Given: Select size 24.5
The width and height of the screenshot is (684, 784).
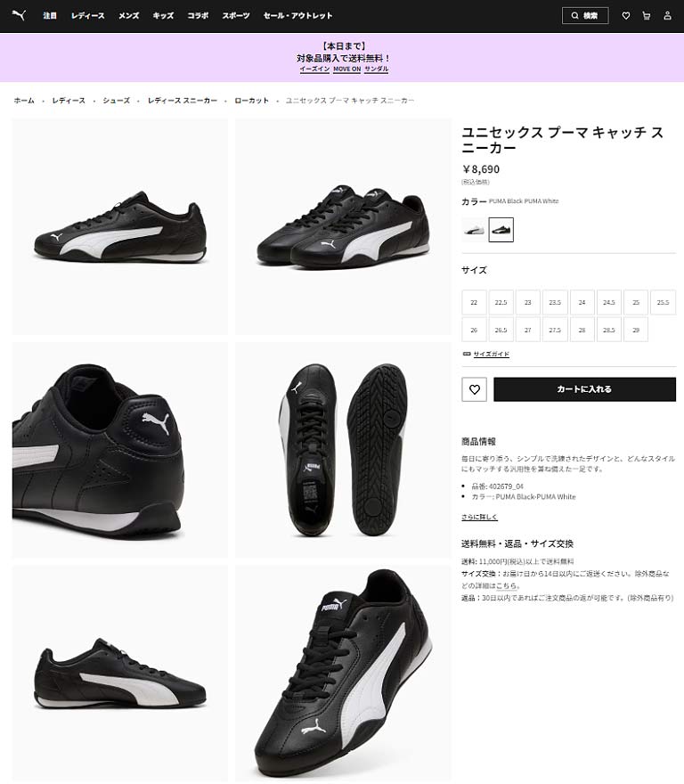Looking at the screenshot, I should [x=608, y=303].
